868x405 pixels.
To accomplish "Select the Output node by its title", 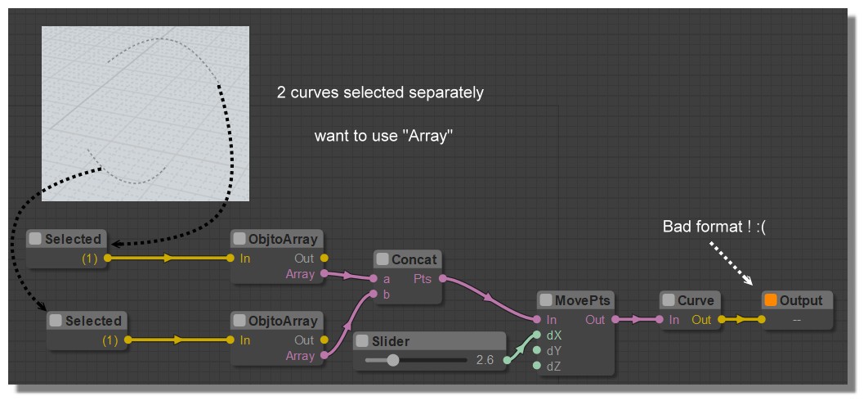I will [x=801, y=300].
